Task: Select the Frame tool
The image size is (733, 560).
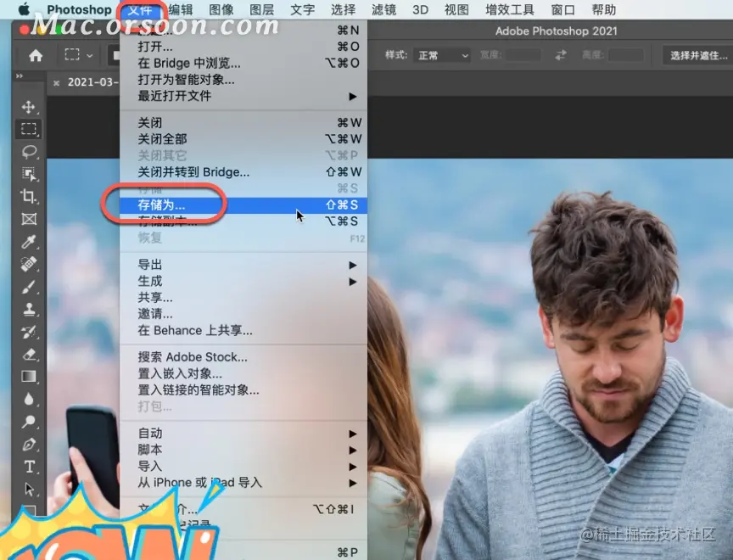Action: pyautogui.click(x=29, y=219)
